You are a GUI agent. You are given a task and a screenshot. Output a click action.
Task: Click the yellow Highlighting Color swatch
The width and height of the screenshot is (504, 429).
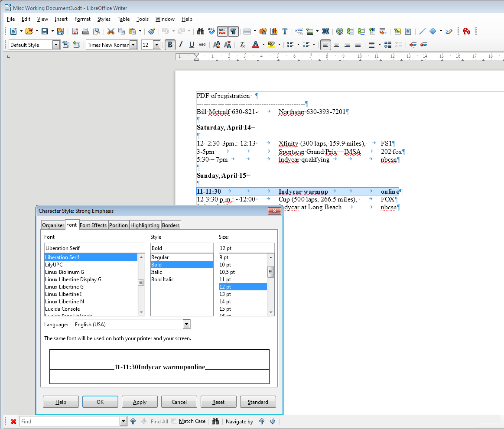[x=271, y=45]
